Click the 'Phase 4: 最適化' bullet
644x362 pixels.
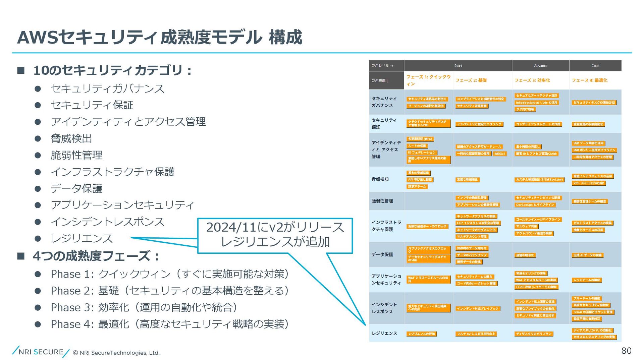pos(170,324)
